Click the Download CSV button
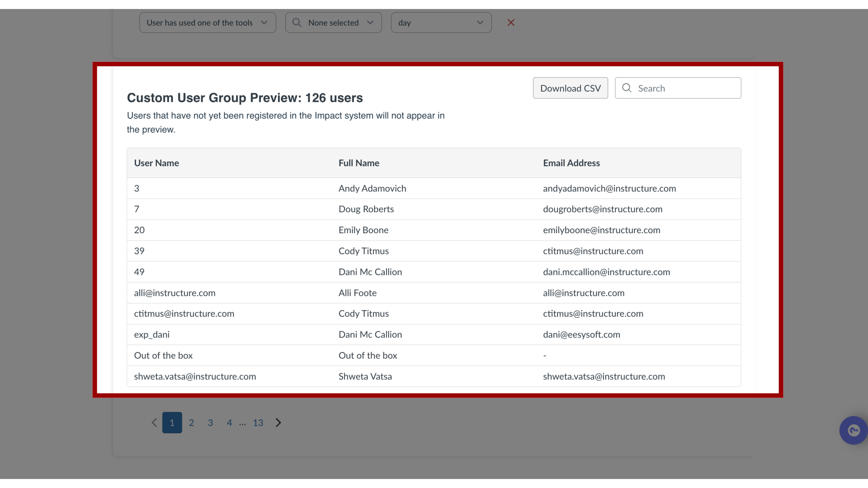Viewport: 868px width, 488px height. [571, 88]
